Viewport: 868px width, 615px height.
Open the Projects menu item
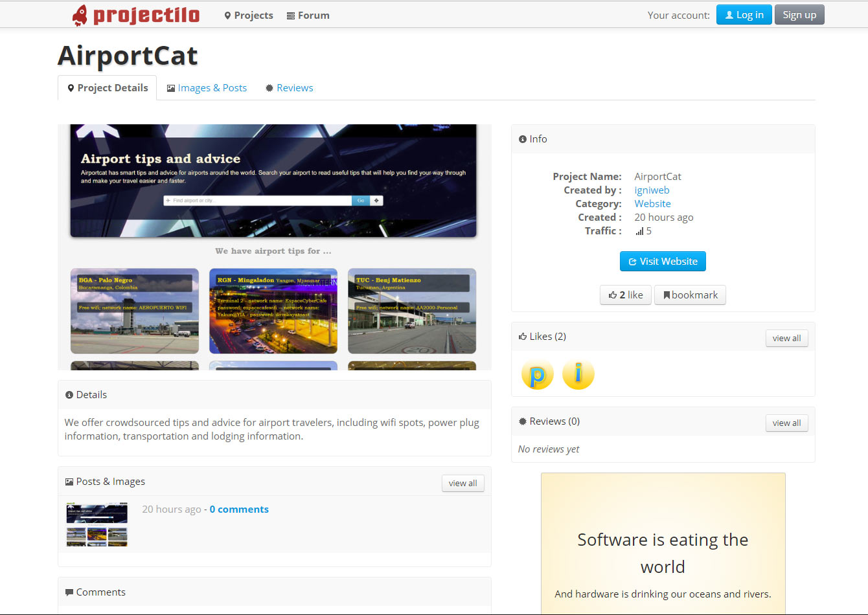pos(249,16)
